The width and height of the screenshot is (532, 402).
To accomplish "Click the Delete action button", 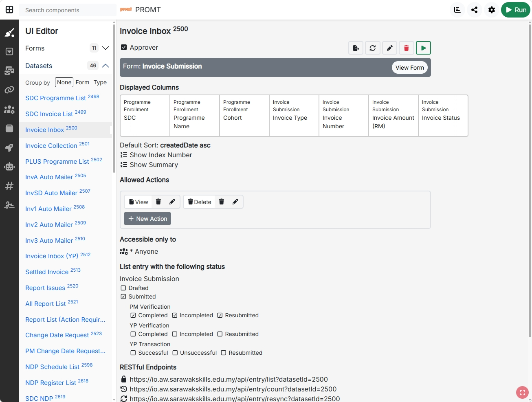I will pos(200,202).
